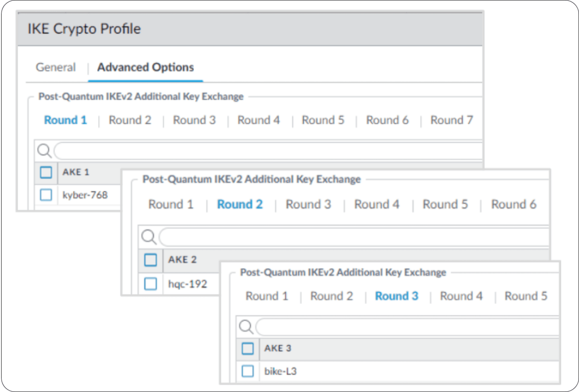Click Round 1 in the bottom panel
The width and height of the screenshot is (579, 392).
pos(267,296)
